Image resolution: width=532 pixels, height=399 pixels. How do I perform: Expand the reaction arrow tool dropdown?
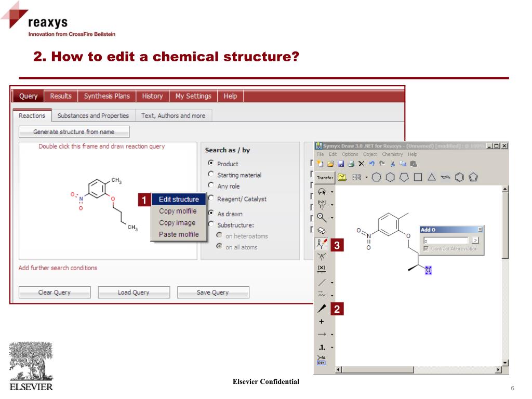coord(332,335)
